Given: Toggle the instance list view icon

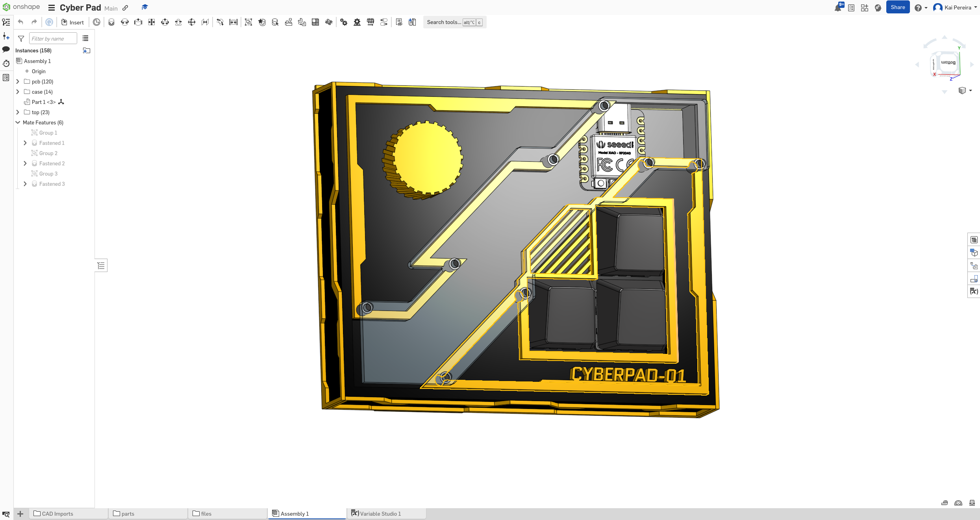Looking at the screenshot, I should (85, 39).
